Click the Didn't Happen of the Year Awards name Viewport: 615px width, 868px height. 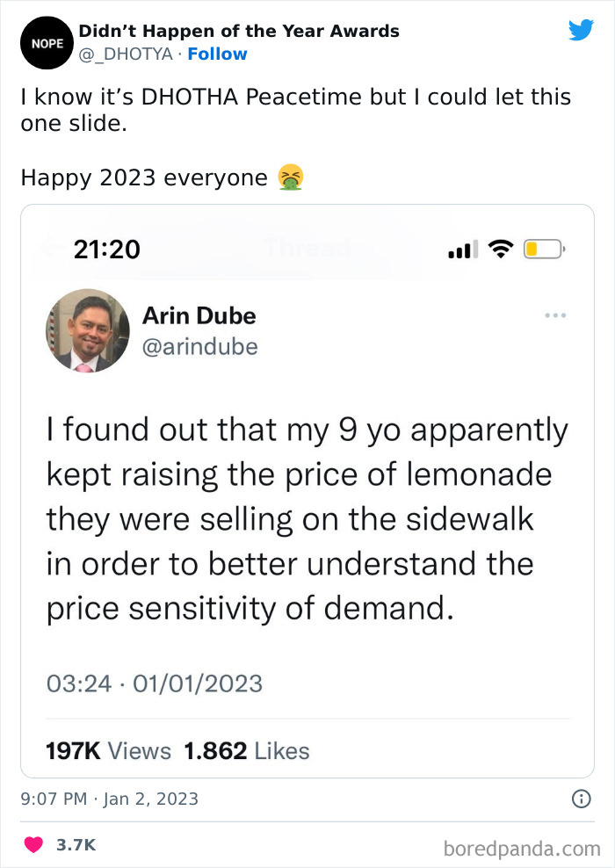coord(239,32)
